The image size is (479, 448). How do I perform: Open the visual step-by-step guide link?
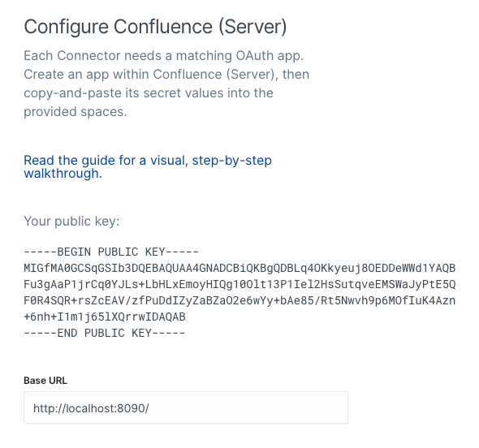[148, 166]
